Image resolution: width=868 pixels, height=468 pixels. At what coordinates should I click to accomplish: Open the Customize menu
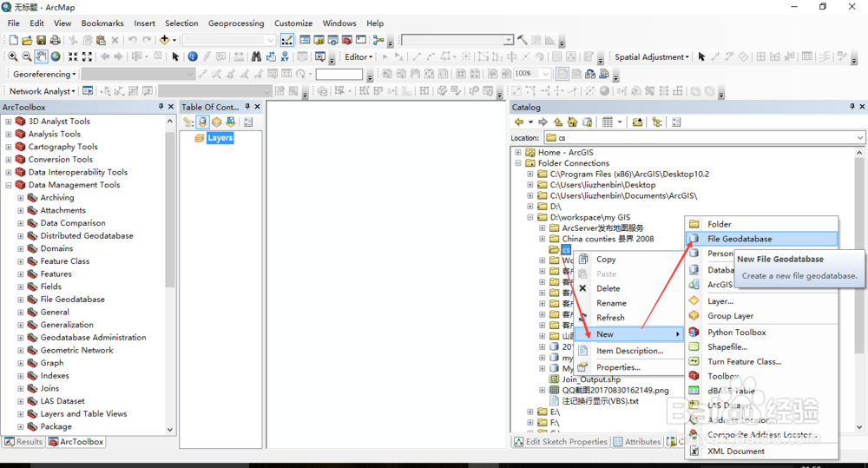(x=293, y=23)
